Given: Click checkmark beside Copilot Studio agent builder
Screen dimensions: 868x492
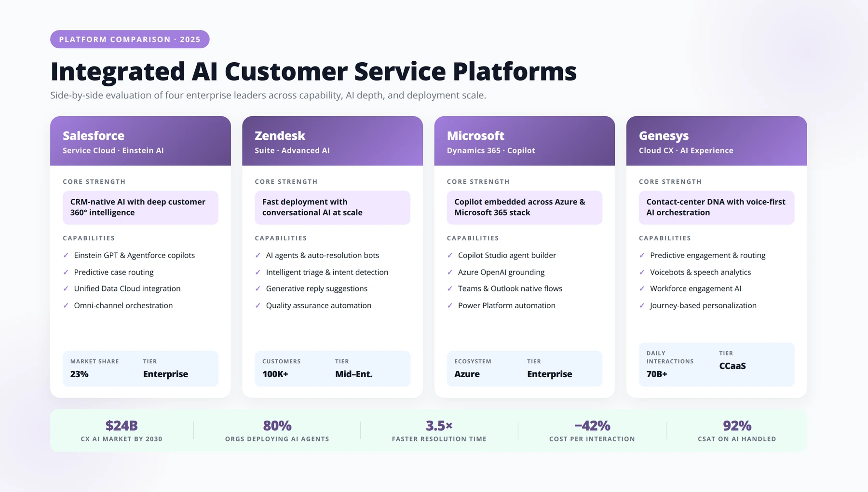Looking at the screenshot, I should pos(450,255).
